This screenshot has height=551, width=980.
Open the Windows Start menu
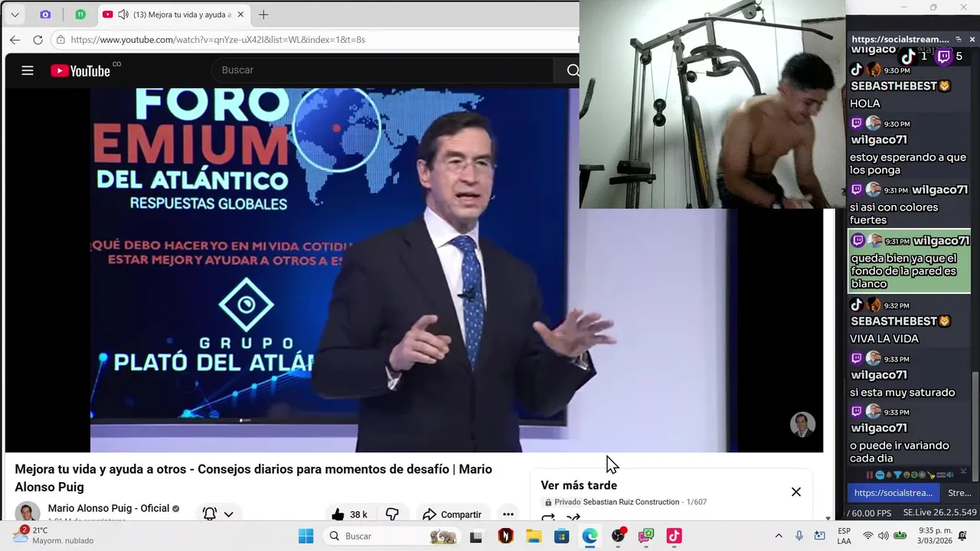305,536
